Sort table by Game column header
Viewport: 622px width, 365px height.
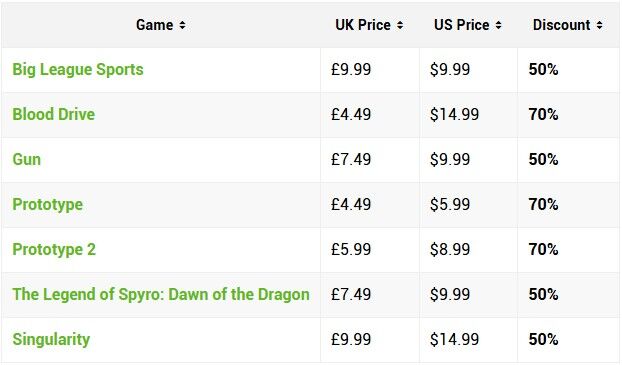coord(155,25)
